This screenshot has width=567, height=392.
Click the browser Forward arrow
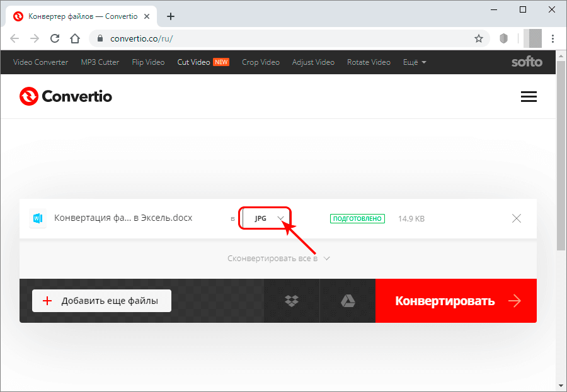click(x=35, y=38)
